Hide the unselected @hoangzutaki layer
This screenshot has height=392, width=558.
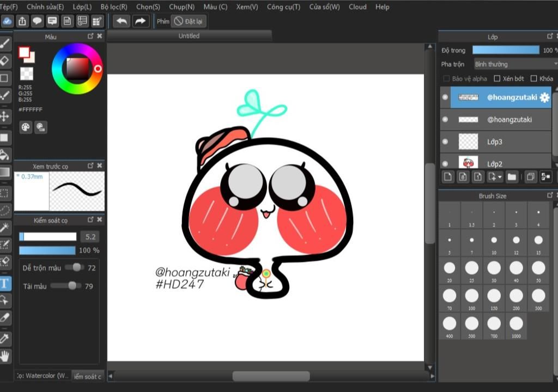tap(445, 120)
